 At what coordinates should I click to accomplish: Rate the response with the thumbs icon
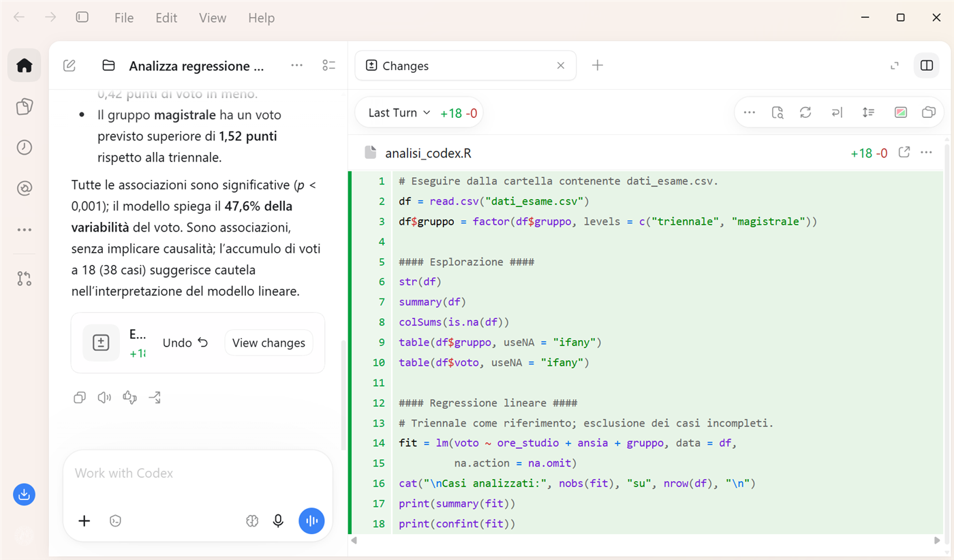point(129,398)
